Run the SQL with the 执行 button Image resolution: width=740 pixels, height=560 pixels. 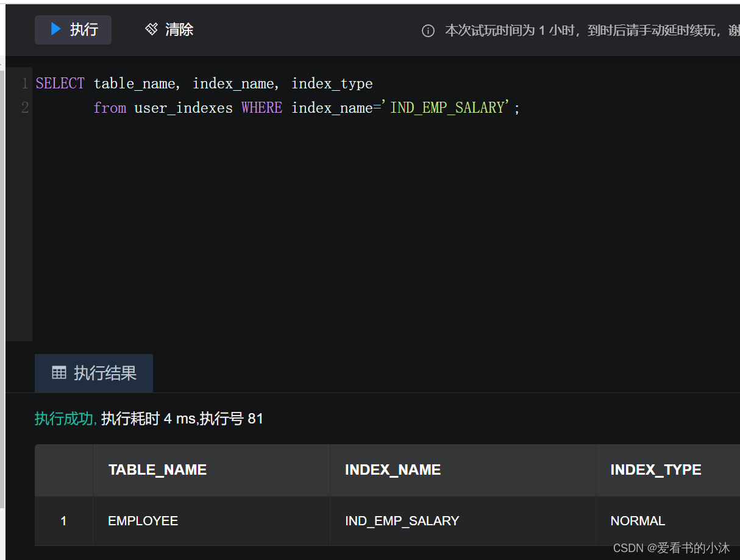coord(73,30)
